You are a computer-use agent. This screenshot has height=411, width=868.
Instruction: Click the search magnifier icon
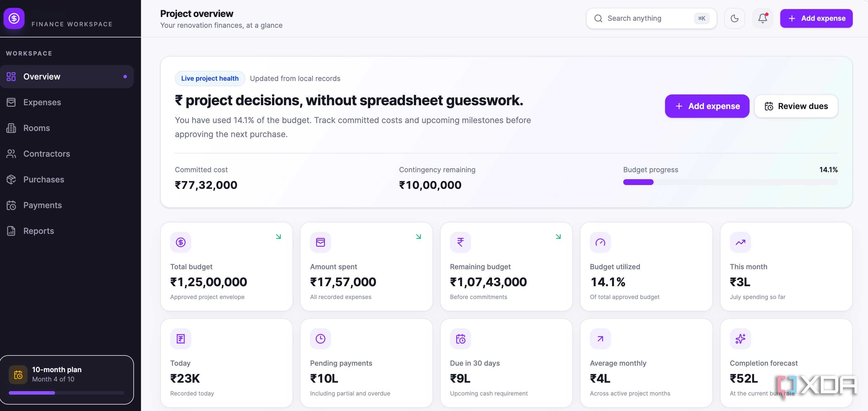pyautogui.click(x=598, y=18)
